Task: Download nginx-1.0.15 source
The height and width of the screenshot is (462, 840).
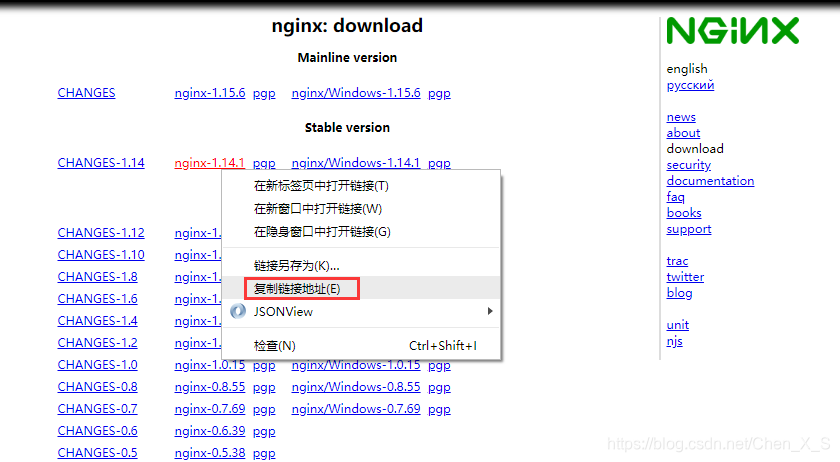Action: (x=209, y=365)
